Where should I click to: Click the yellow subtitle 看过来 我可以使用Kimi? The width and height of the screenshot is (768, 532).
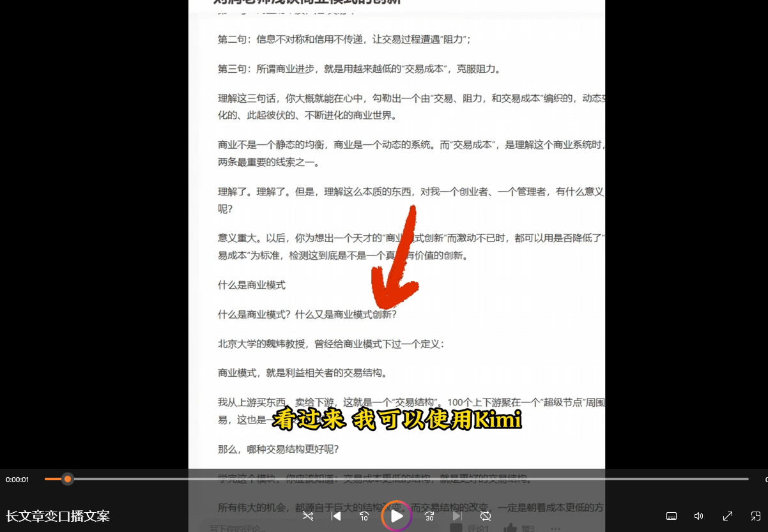pyautogui.click(x=396, y=420)
